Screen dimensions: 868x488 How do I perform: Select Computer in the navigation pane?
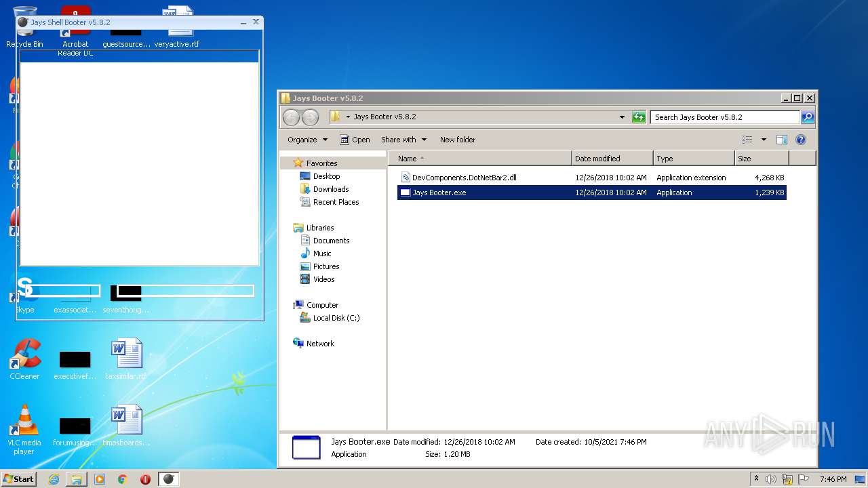coord(322,305)
